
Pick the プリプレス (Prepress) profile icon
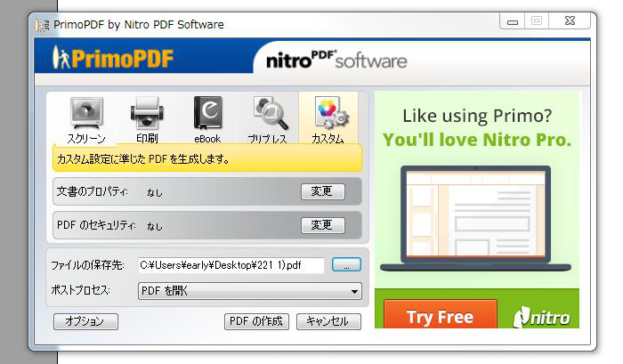coord(267,118)
